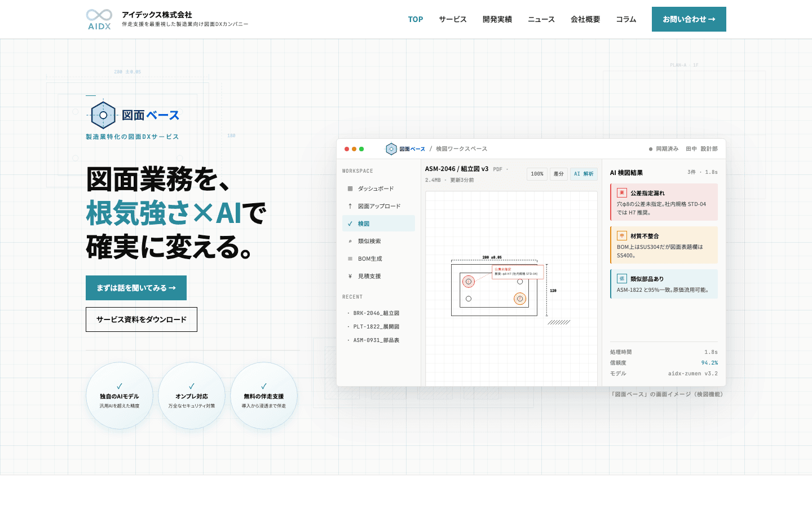Go to the TOP navigation item

click(416, 19)
